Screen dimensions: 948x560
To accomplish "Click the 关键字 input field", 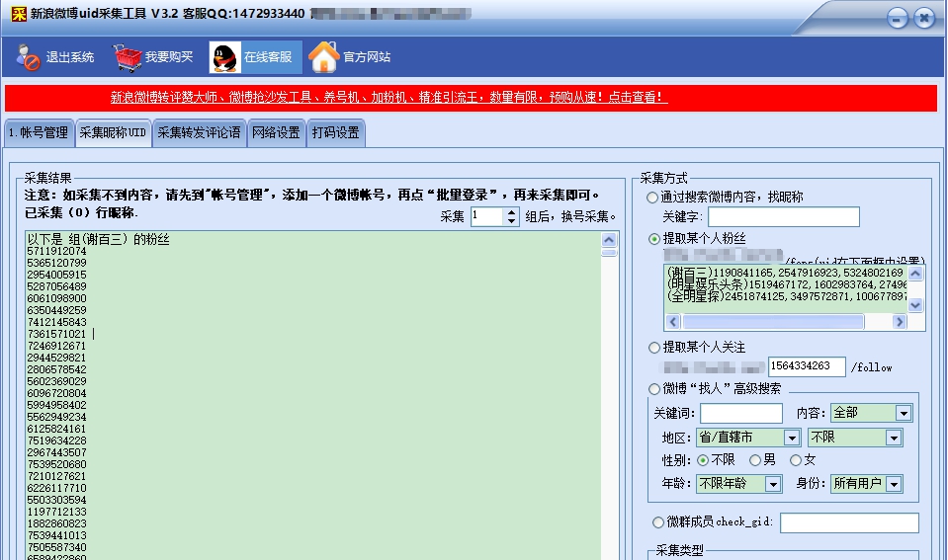I will pos(784,217).
